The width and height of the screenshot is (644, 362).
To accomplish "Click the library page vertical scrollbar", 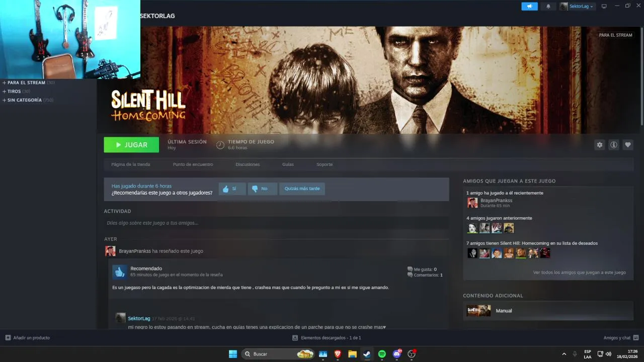I will coord(642,75).
